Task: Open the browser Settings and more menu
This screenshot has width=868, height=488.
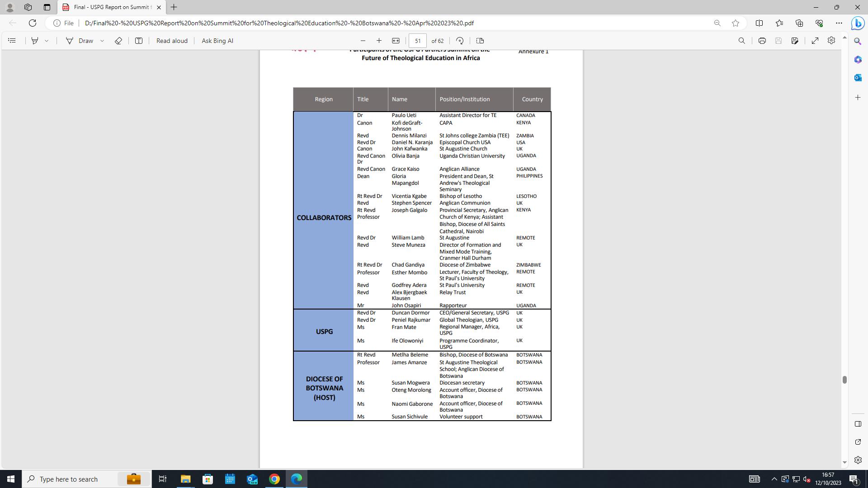Action: 839,23
